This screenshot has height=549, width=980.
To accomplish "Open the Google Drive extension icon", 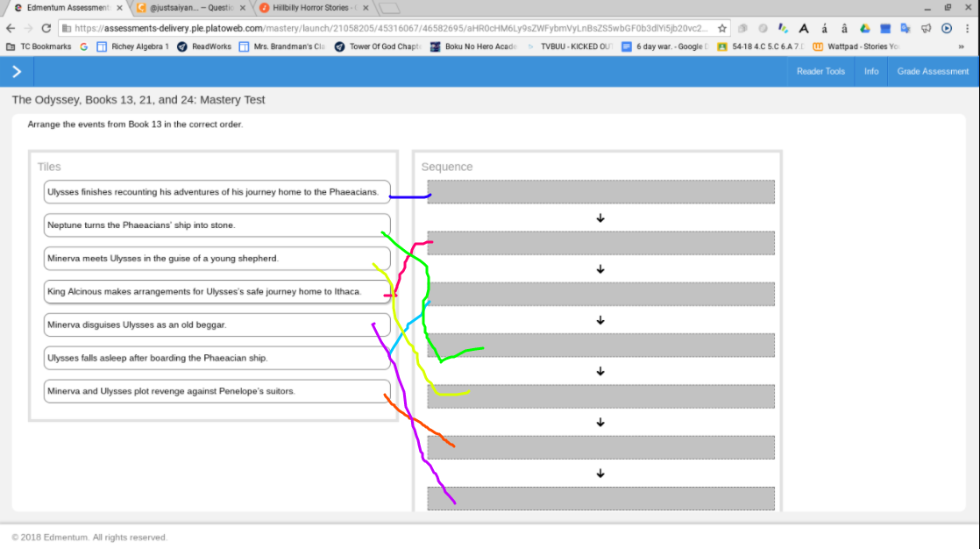I will tap(864, 28).
